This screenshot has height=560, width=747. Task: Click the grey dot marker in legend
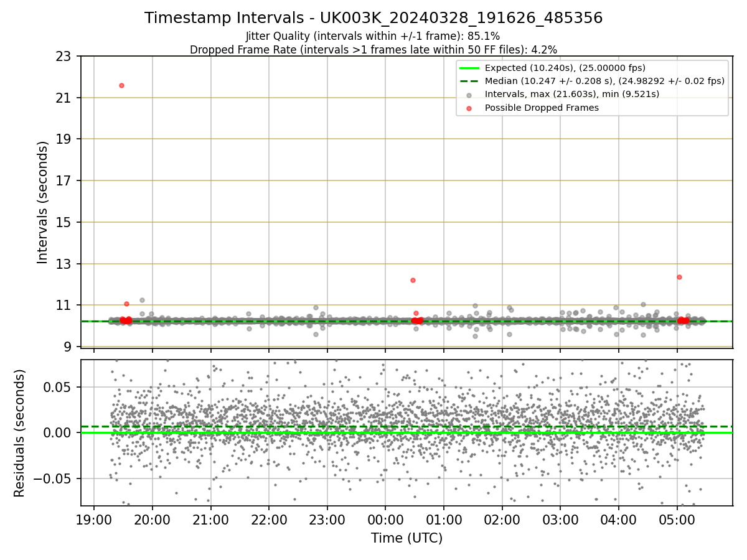click(x=469, y=95)
